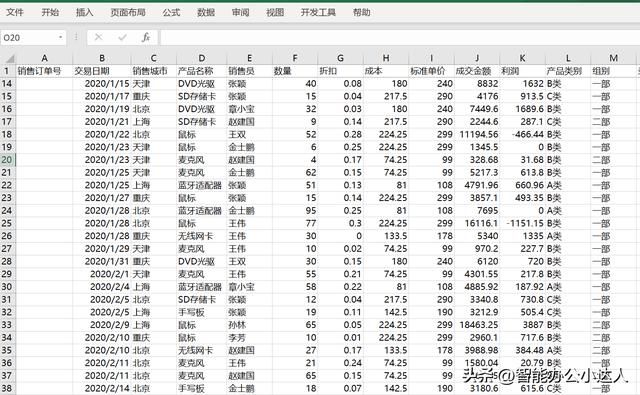Click the confirm checkmark icon in formula bar

tap(122, 38)
